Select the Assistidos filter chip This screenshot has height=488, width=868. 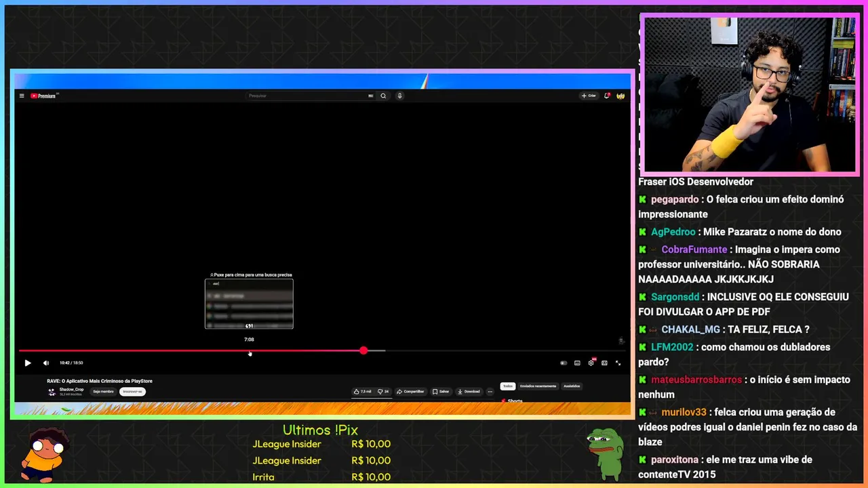[x=572, y=386]
